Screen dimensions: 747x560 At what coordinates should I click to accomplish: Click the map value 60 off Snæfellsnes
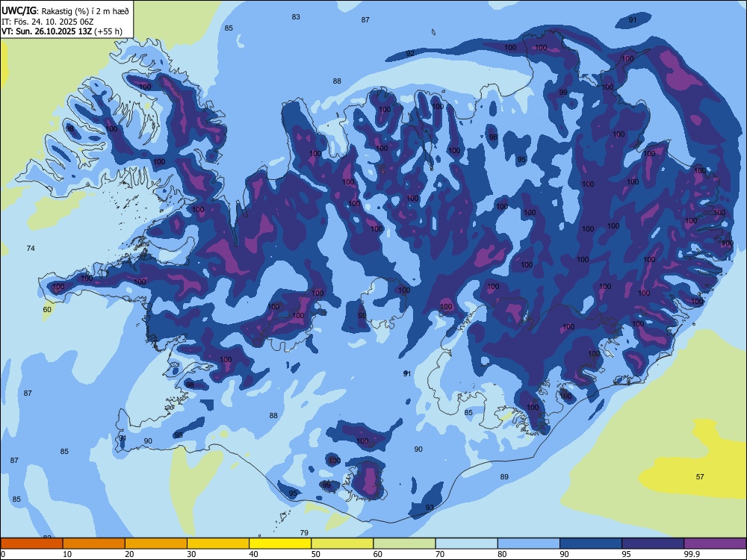click(47, 310)
